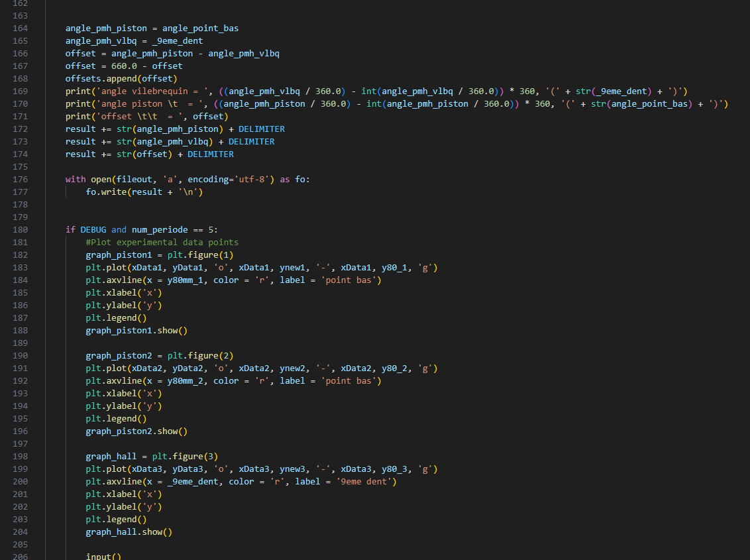Click "angle_pmh_vlbq" at end of line 166
Screen dimensions: 750x560
click(x=243, y=54)
